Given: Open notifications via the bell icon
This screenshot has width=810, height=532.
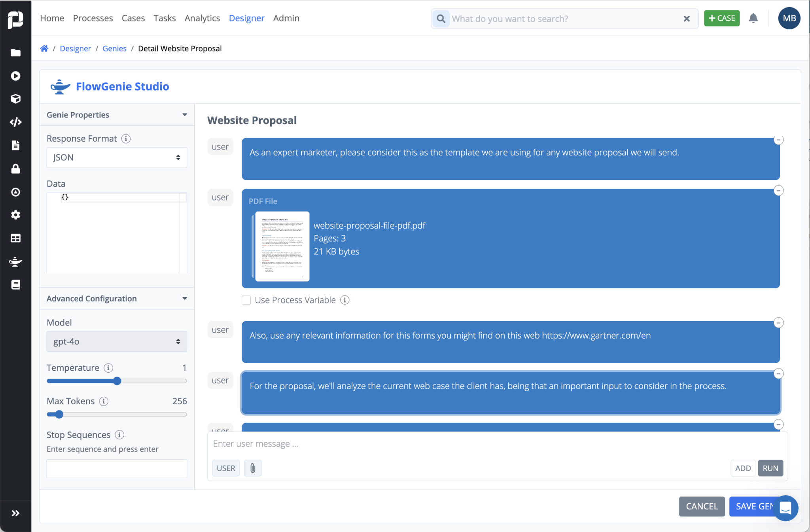Looking at the screenshot, I should pos(753,18).
